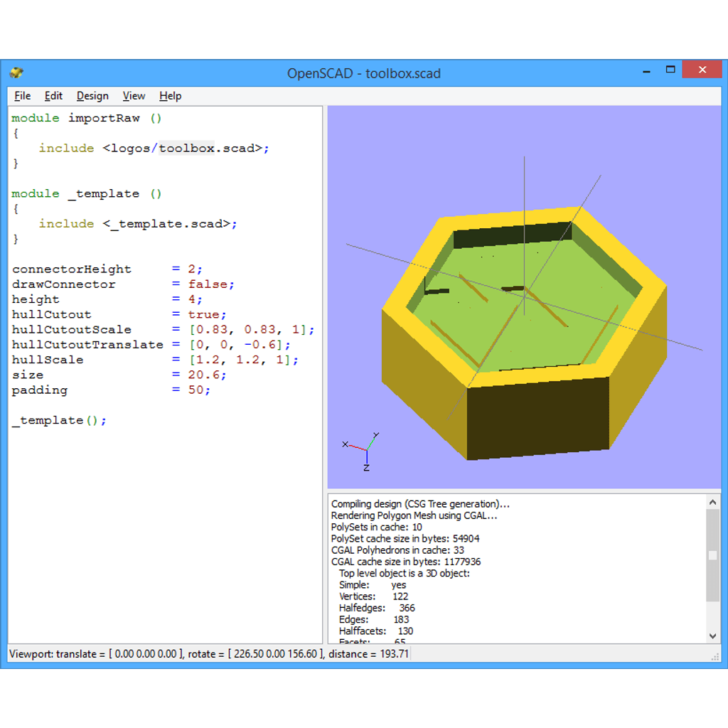Minimize the OpenSCAD window

646,70
